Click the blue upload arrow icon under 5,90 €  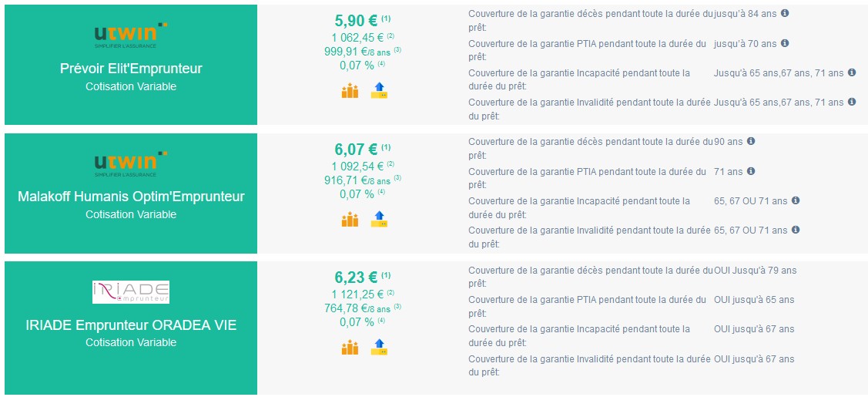[x=379, y=91]
